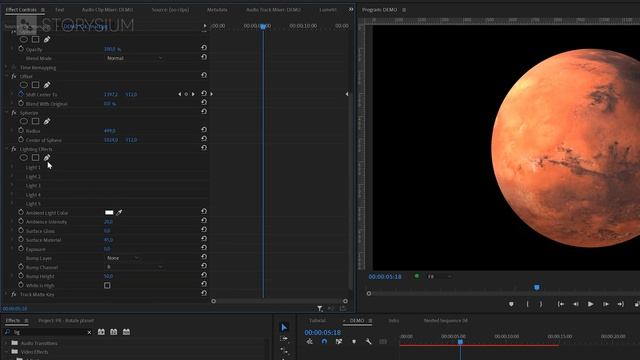
Task: Click the Effects search input field
Action: 49,332
